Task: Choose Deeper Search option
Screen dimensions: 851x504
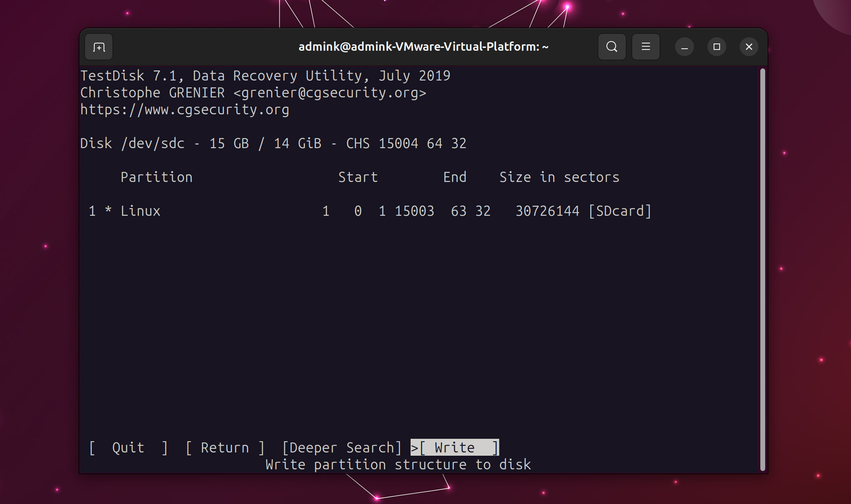Action: pyautogui.click(x=342, y=448)
